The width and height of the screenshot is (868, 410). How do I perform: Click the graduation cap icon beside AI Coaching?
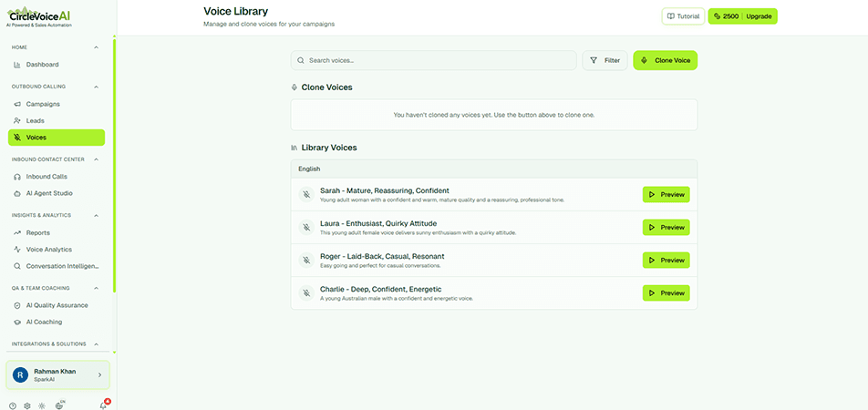point(17,322)
